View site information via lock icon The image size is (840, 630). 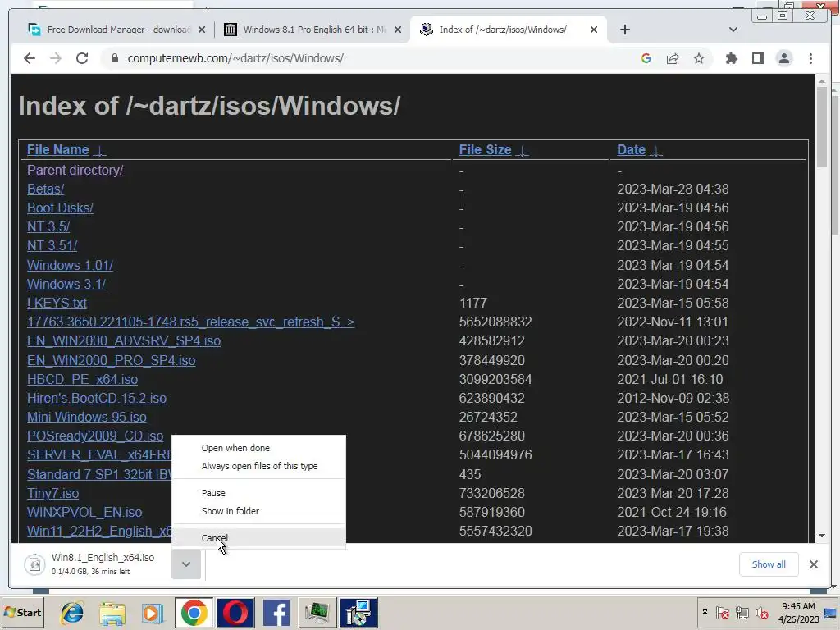(114, 58)
